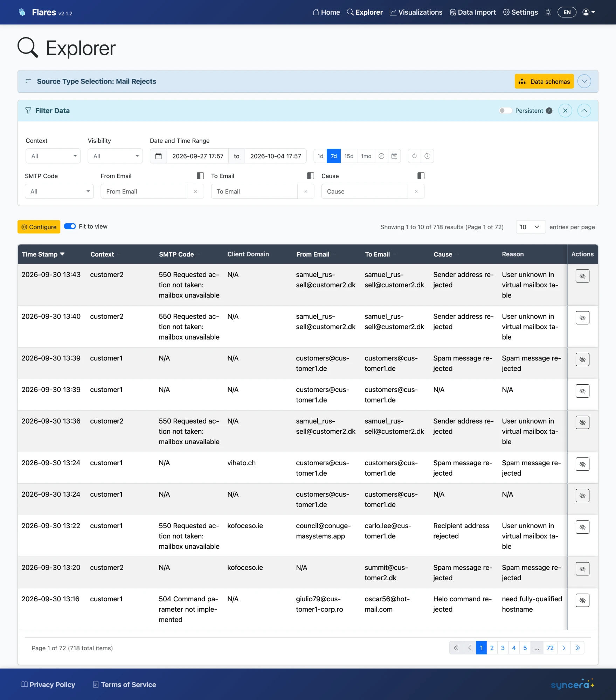The height and width of the screenshot is (700, 616).
Task: Hide the 2026-09-30 13:16 row entry
Action: (582, 600)
